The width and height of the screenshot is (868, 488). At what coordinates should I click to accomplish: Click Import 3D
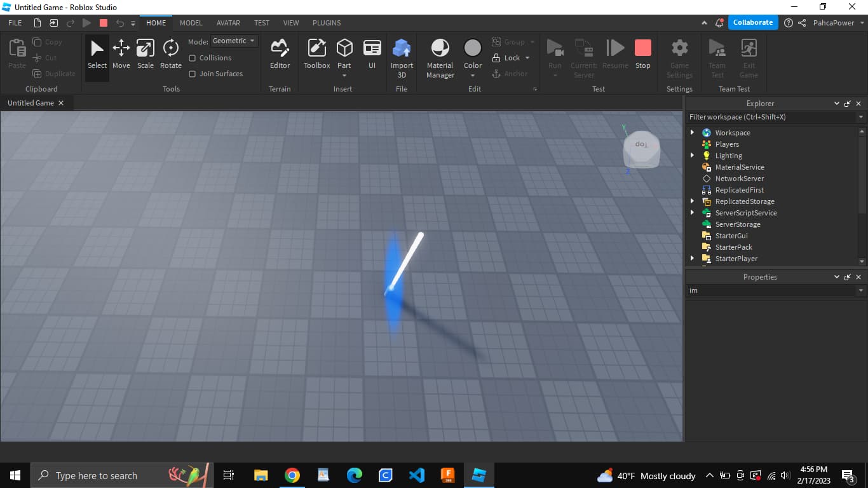402,58
